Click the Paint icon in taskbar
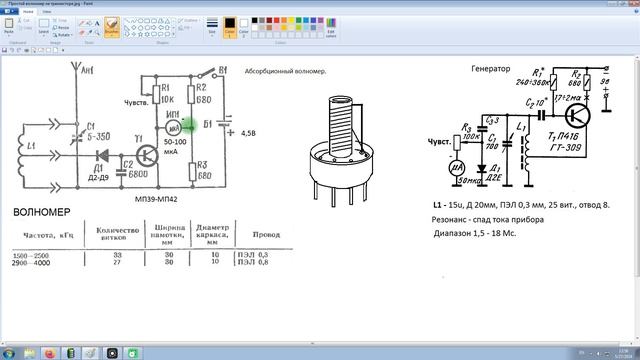The height and width of the screenshot is (360, 640). tap(91, 353)
